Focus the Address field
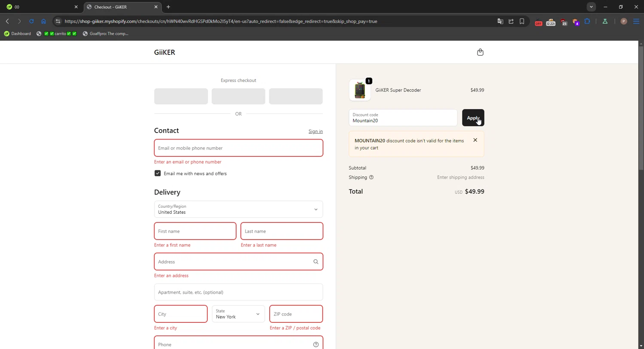 coord(238,262)
